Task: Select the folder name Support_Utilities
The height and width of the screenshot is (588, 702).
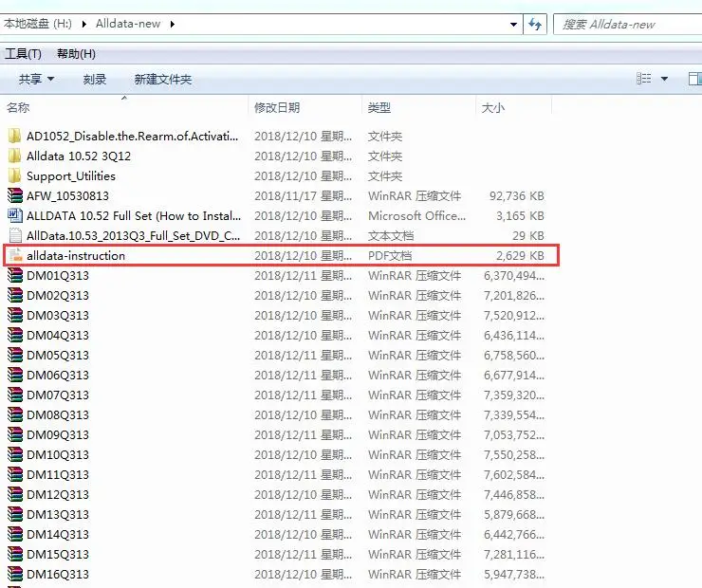Action: tap(71, 175)
